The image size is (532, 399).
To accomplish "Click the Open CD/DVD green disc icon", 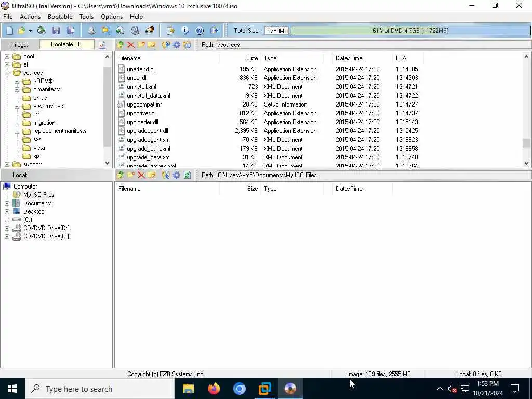I will click(42, 31).
